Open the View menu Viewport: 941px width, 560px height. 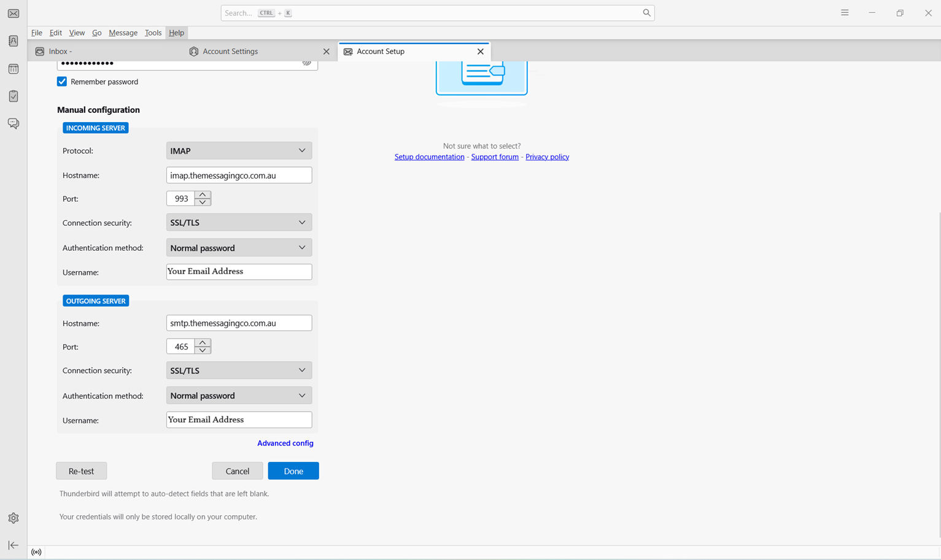pyautogui.click(x=77, y=33)
